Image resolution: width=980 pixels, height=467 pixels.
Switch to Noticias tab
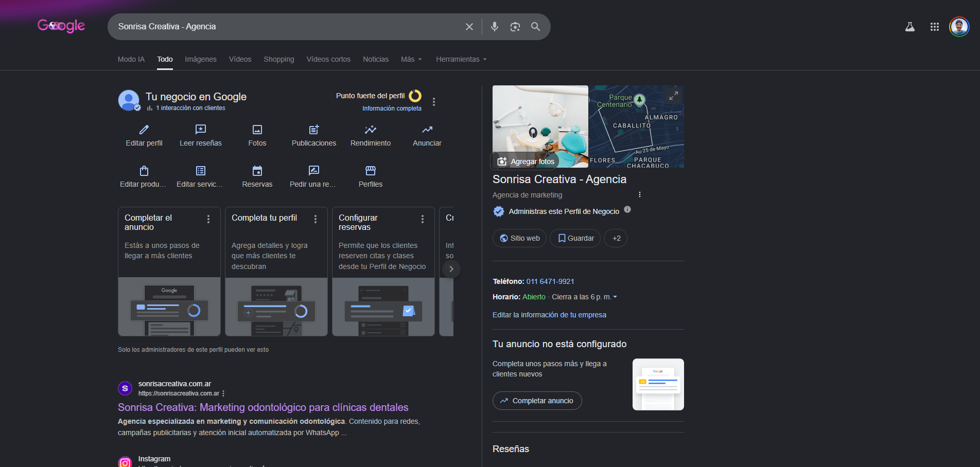pos(376,59)
